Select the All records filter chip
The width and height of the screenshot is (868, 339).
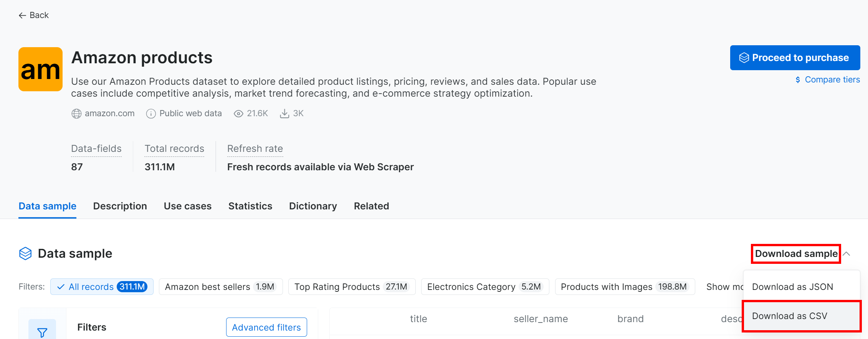point(102,287)
